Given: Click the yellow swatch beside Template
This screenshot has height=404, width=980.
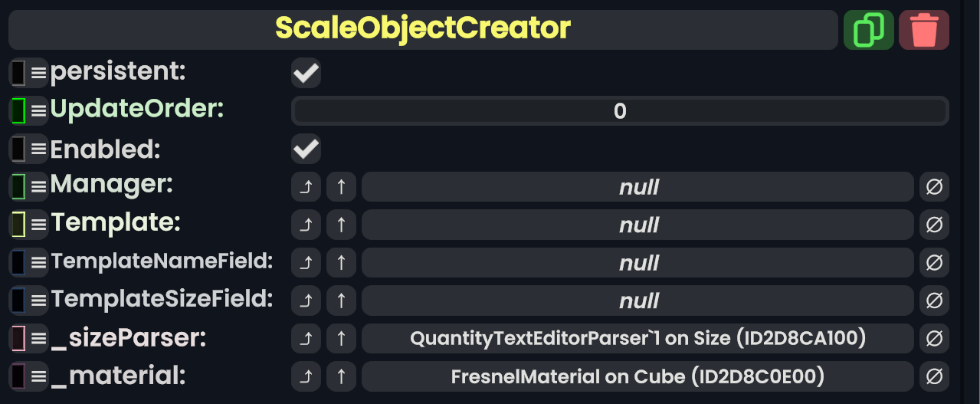Looking at the screenshot, I should [x=19, y=225].
